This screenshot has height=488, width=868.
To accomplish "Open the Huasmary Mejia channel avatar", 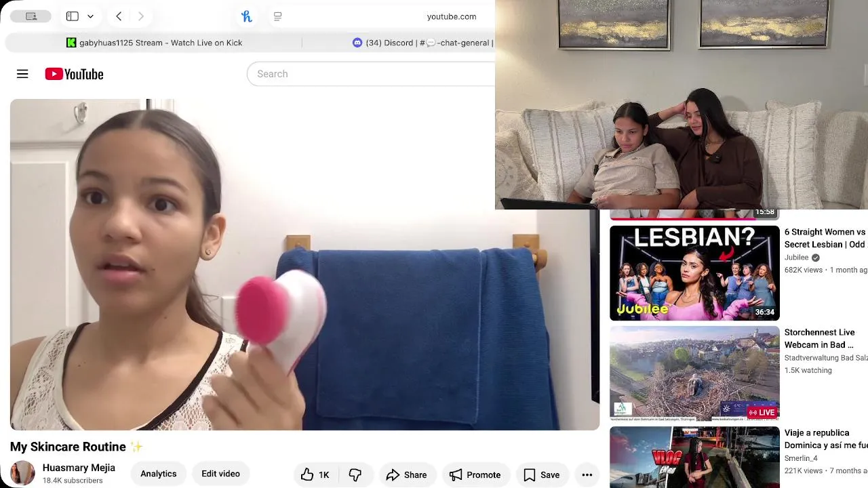I will (22, 473).
